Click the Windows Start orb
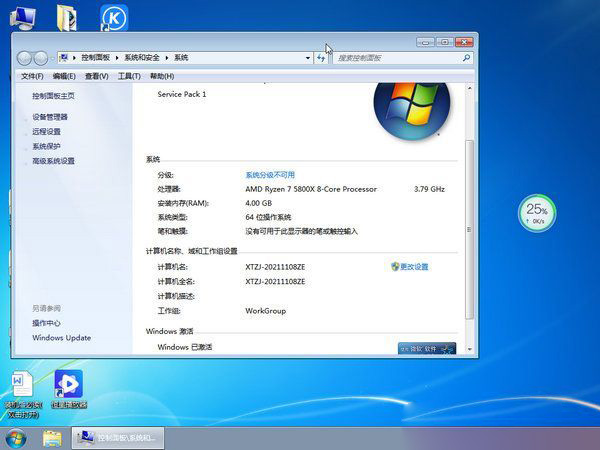The width and height of the screenshot is (600, 450). pyautogui.click(x=16, y=439)
